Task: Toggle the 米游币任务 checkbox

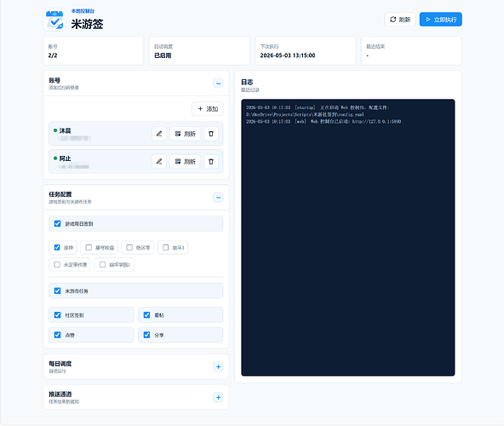Action: (58, 291)
